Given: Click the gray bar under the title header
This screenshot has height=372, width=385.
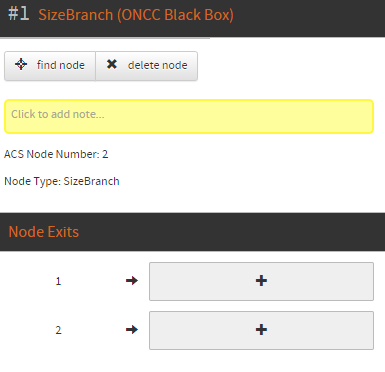Looking at the screenshot, I should (x=105, y=38).
